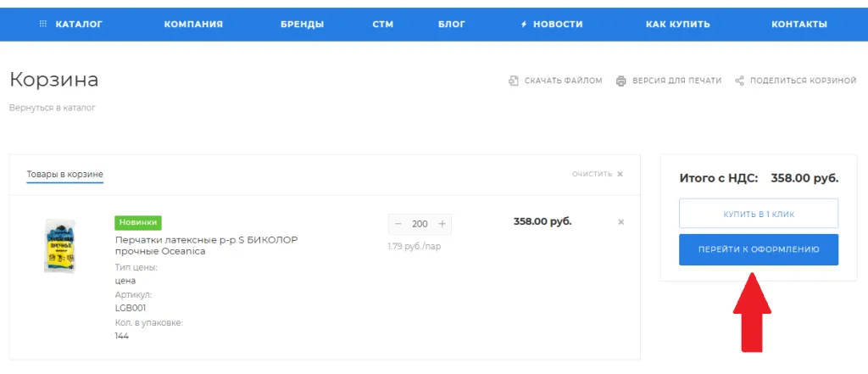868x374 pixels.
Task: Click the lightning icon beside Новости
Action: (524, 24)
